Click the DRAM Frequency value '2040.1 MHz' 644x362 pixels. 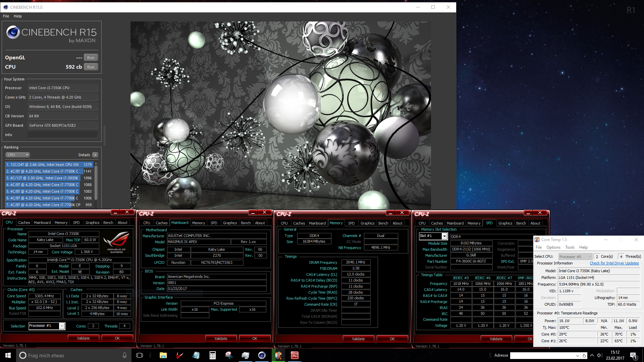point(356,262)
